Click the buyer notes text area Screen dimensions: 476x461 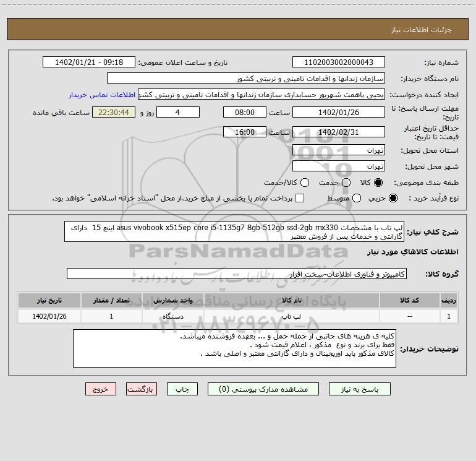(x=234, y=348)
